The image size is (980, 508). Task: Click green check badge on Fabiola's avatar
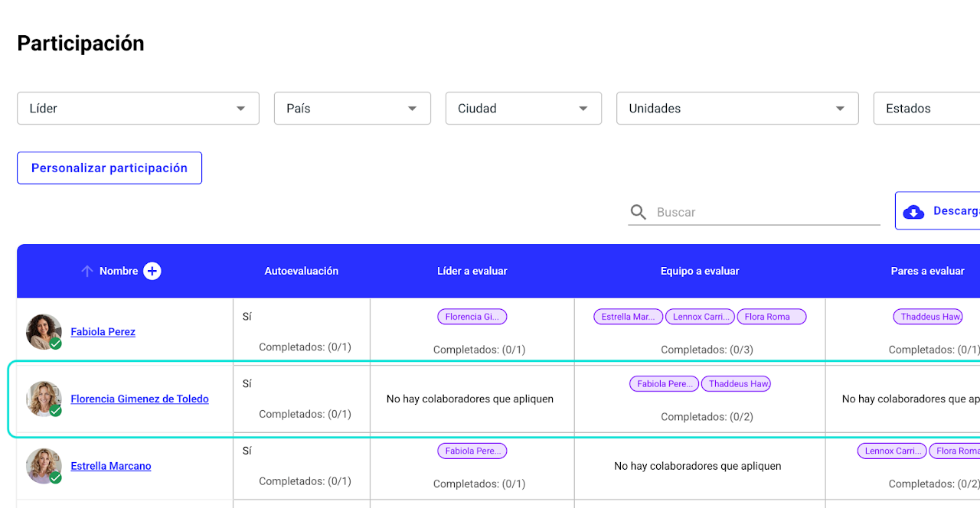pyautogui.click(x=56, y=344)
